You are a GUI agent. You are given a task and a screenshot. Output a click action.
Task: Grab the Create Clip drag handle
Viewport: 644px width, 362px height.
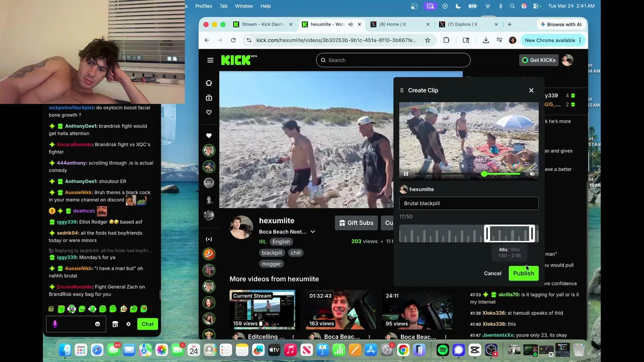pos(401,90)
